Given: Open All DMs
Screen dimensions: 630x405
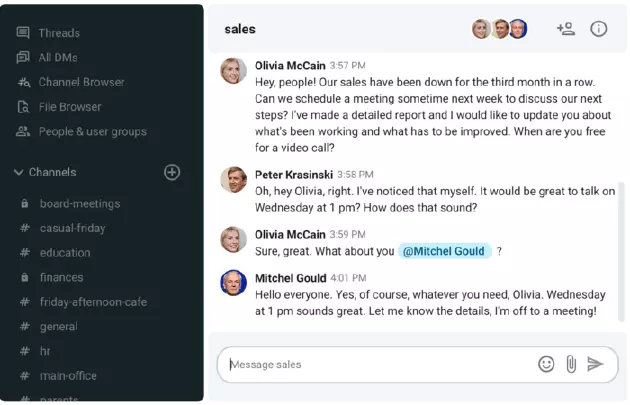Looking at the screenshot, I should pyautogui.click(x=57, y=57).
